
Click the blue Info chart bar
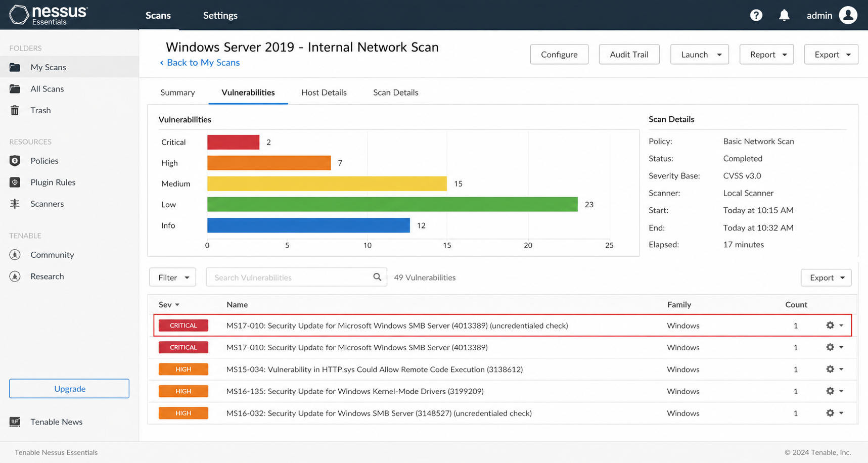pyautogui.click(x=308, y=225)
